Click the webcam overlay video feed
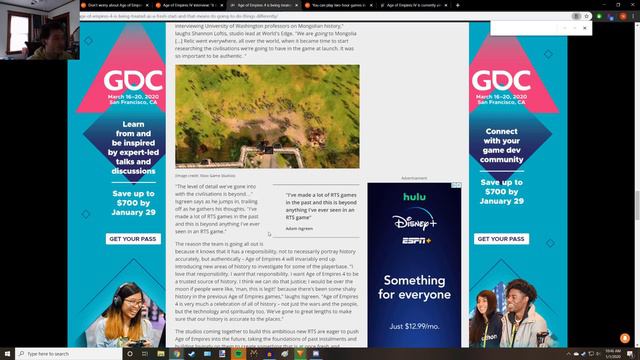 (x=40, y=30)
